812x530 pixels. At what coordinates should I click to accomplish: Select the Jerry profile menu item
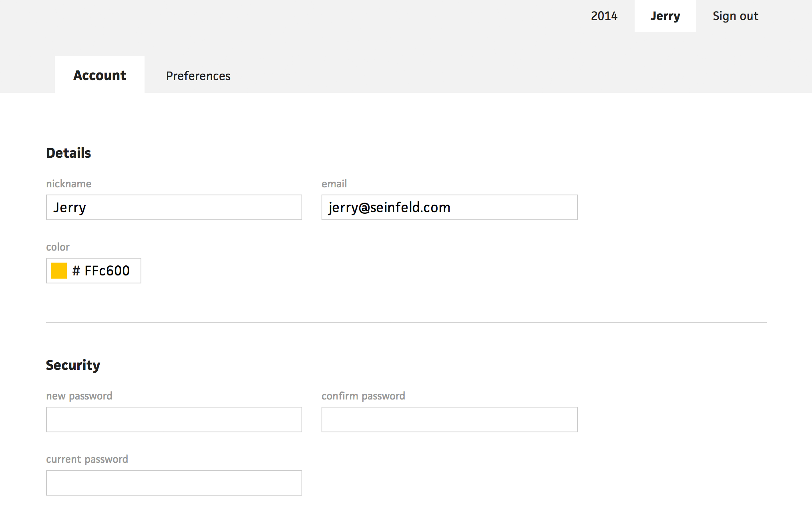point(665,16)
